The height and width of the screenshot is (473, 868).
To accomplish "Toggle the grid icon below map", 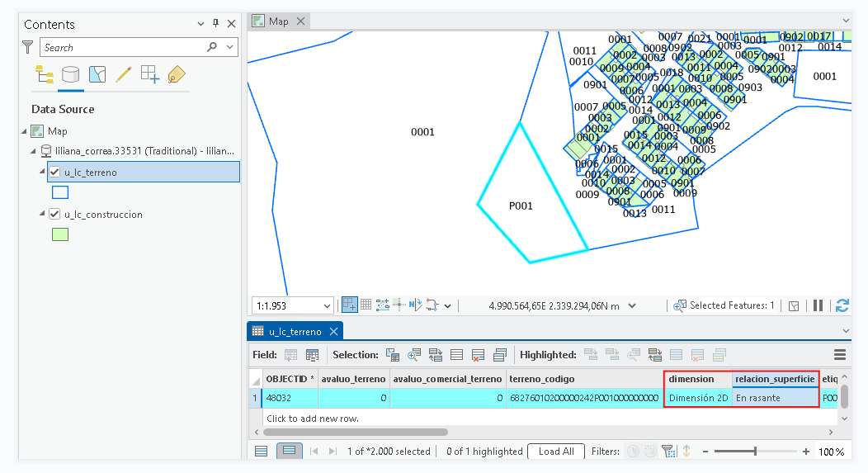I will click(366, 305).
